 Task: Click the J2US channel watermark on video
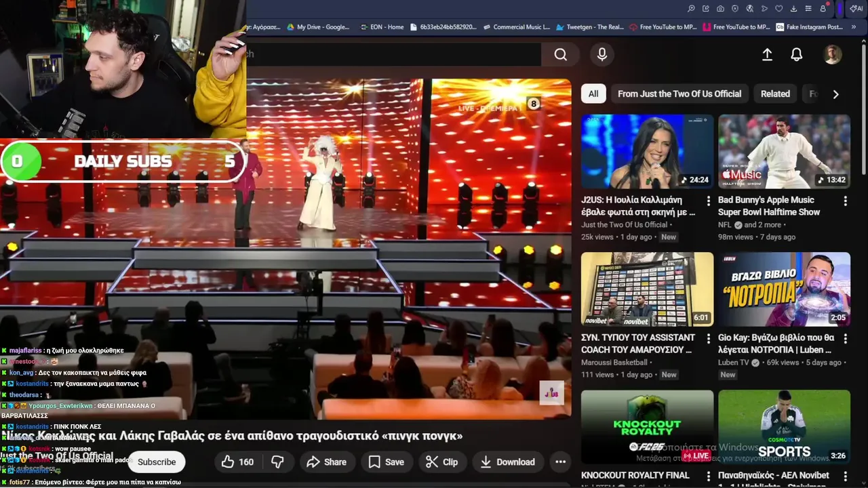point(551,393)
